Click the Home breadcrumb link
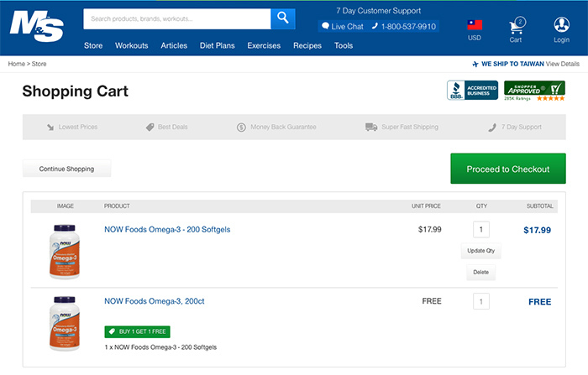 click(x=17, y=64)
